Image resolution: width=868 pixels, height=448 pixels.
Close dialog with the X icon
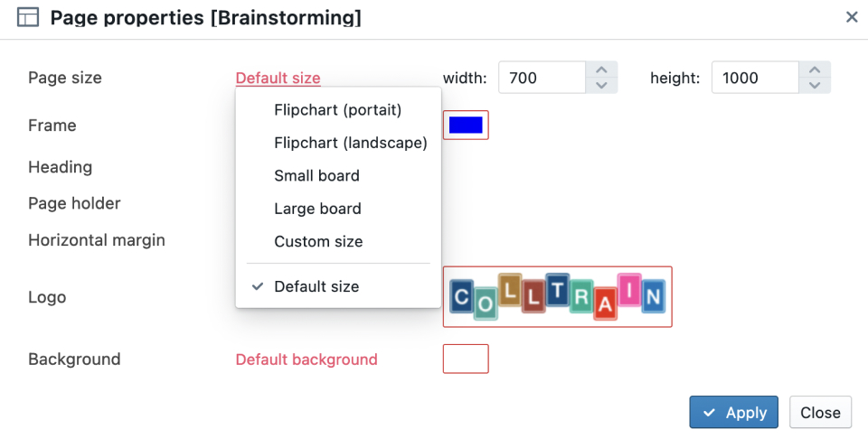851,17
